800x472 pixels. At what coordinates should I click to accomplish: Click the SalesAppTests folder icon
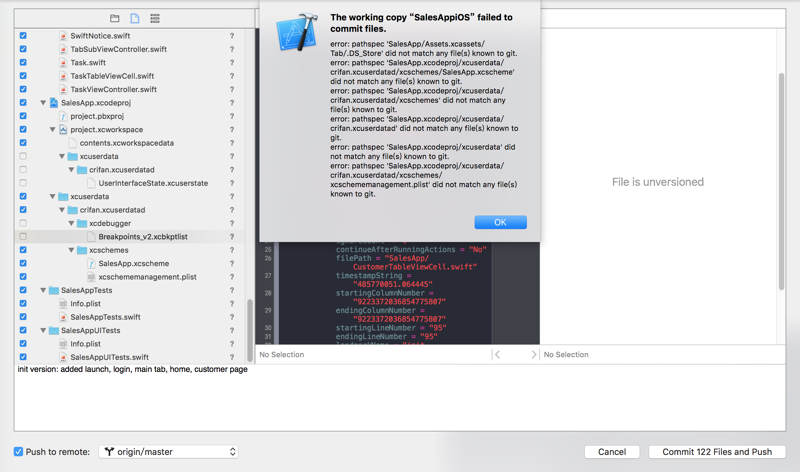54,290
